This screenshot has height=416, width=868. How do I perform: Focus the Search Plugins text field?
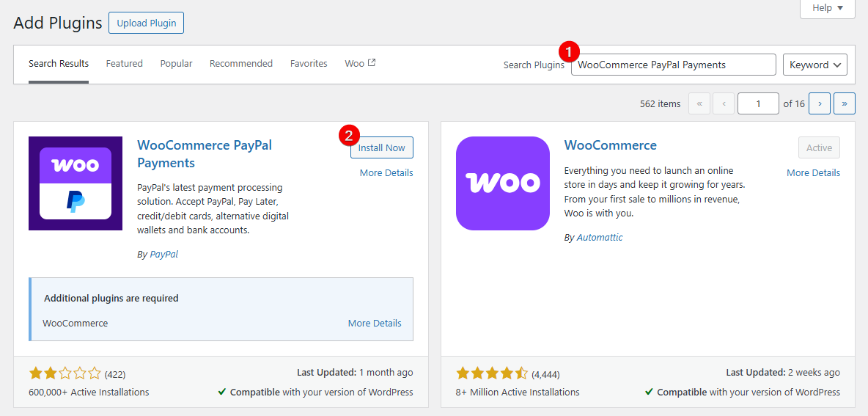pos(673,65)
